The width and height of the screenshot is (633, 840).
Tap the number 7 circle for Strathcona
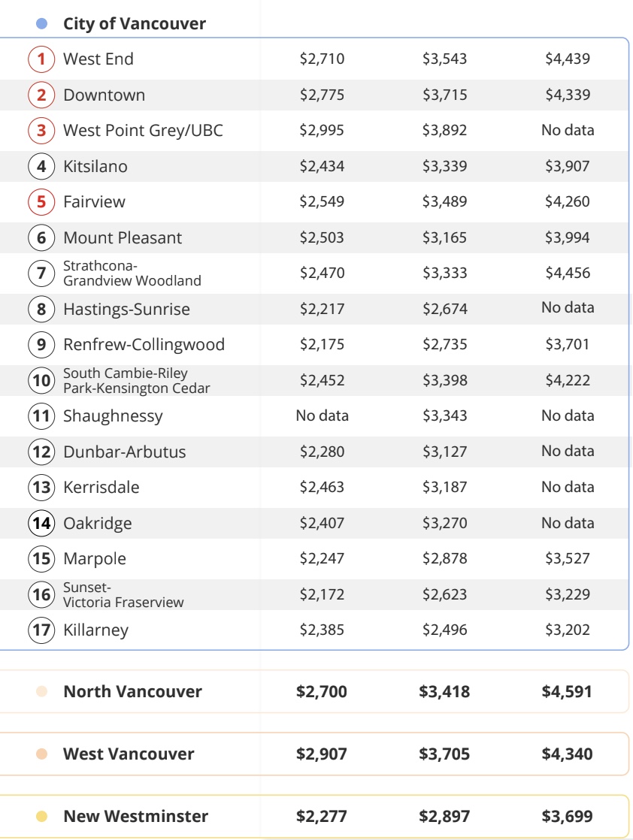tap(42, 273)
